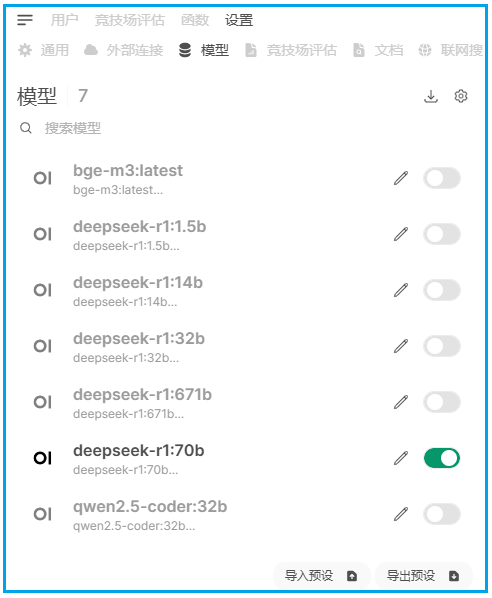This screenshot has height=598, width=492.
Task: Disable the deepseek-r1:70b model toggle
Action: tap(442, 458)
